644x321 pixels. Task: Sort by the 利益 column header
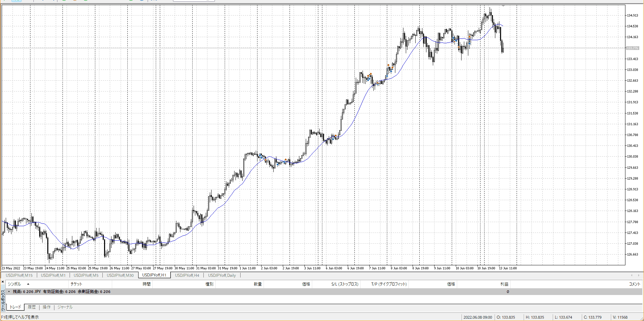click(504, 284)
